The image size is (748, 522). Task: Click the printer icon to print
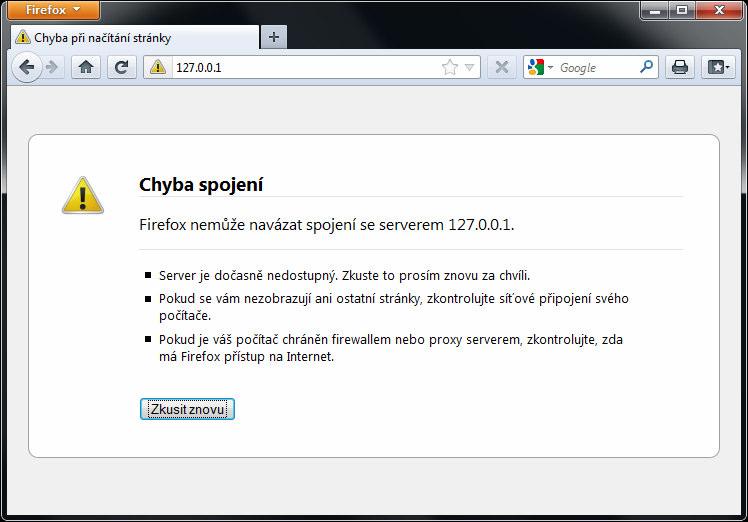(x=680, y=67)
